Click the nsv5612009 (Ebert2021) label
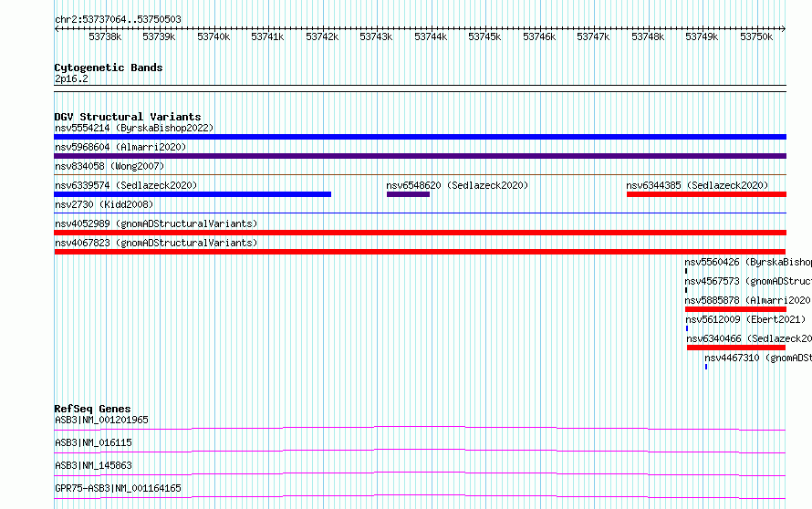 point(745,319)
